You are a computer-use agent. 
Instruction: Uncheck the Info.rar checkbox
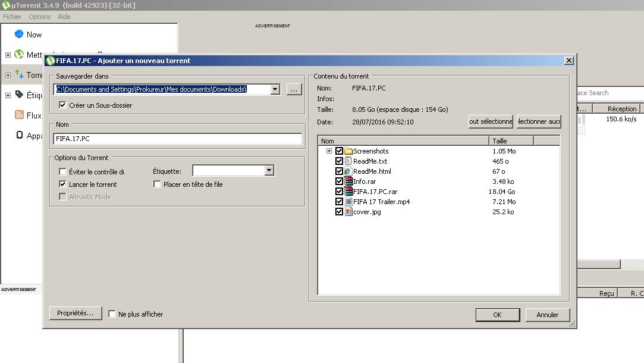click(x=339, y=181)
